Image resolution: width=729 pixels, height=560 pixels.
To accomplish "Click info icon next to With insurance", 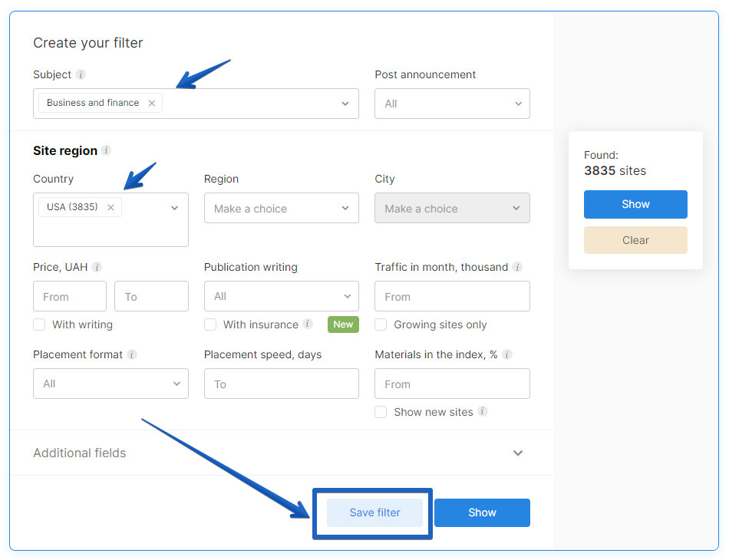I will (308, 324).
